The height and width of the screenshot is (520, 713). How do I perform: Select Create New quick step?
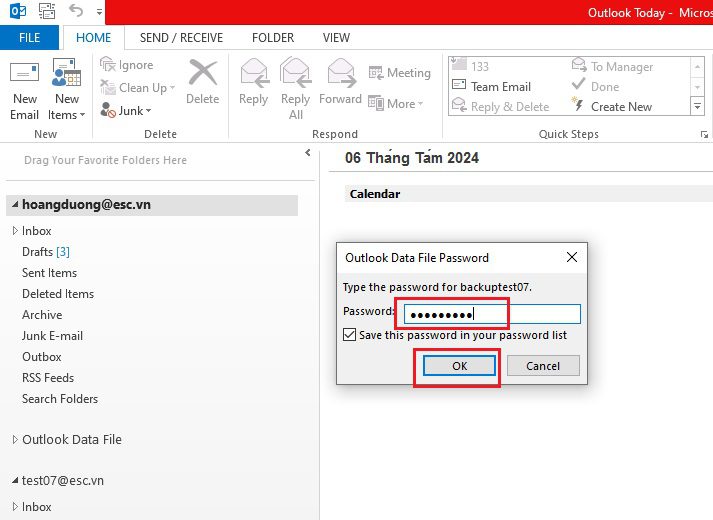(x=612, y=106)
